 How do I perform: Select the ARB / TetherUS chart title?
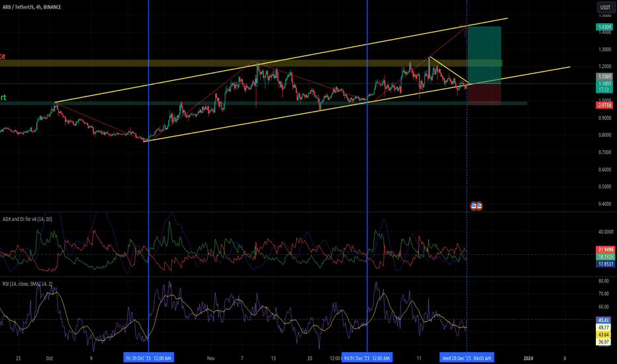(32, 7)
